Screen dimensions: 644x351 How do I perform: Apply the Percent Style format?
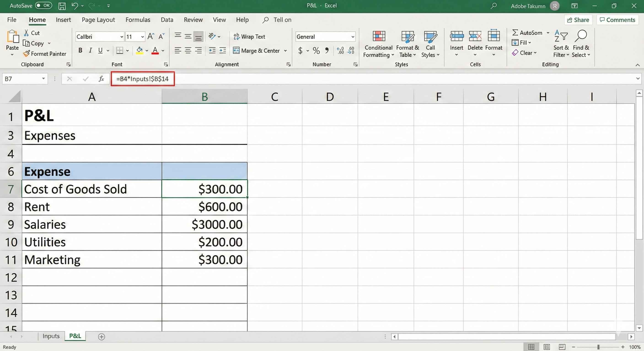coord(316,51)
